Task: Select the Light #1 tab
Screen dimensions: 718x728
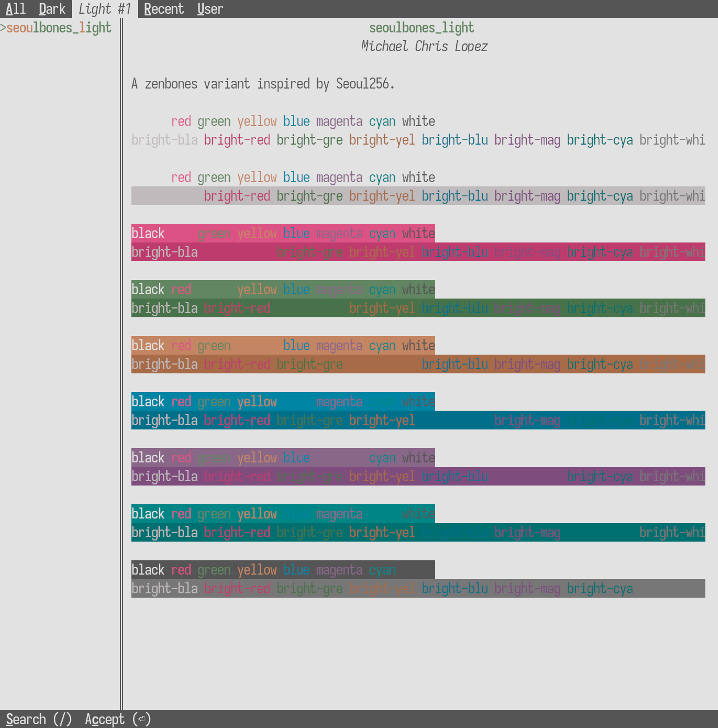Action: click(105, 9)
